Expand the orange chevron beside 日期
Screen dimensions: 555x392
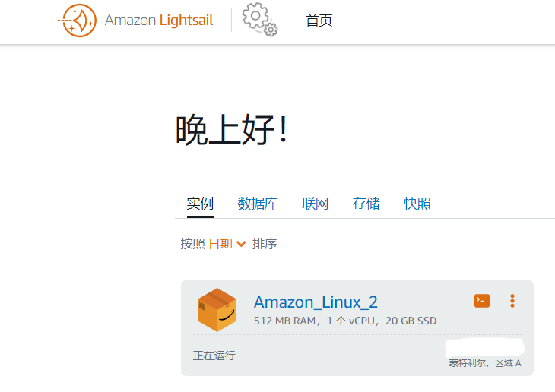[x=241, y=244]
